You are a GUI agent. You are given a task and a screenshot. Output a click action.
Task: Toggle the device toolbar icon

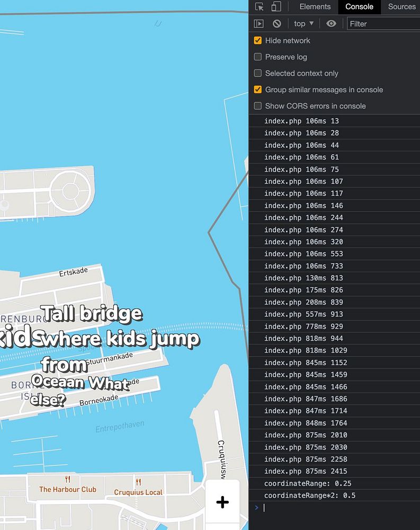276,7
